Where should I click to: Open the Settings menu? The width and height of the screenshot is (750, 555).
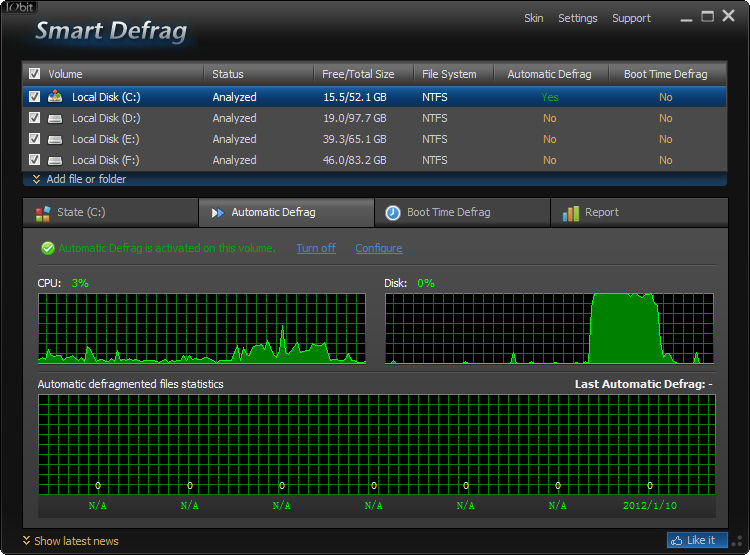(x=577, y=18)
